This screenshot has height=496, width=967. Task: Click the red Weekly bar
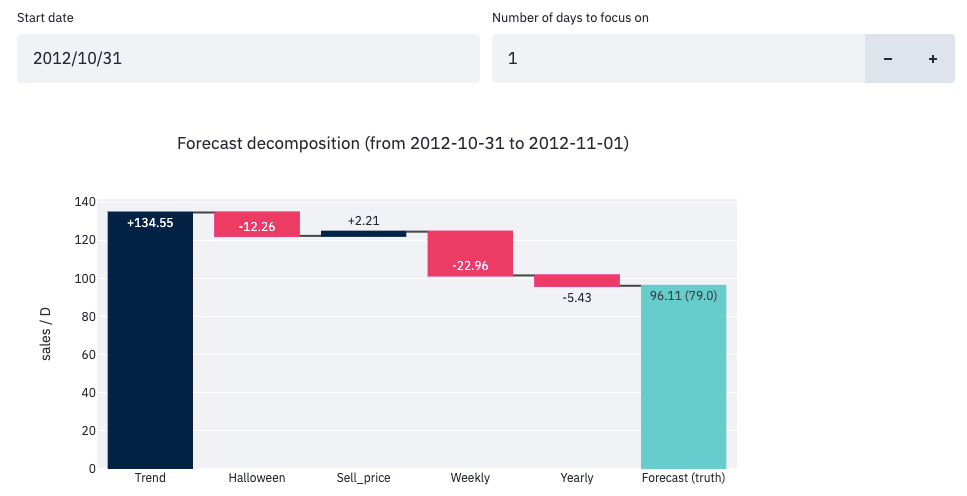(x=470, y=253)
